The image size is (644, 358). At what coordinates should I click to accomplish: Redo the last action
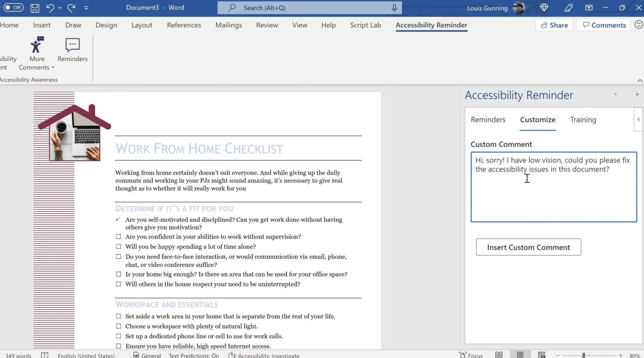pos(71,8)
